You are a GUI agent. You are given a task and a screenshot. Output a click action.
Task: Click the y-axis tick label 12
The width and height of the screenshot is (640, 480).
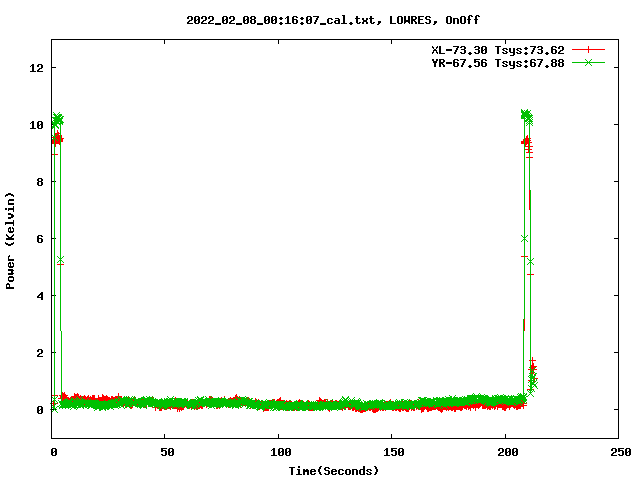tap(36, 68)
